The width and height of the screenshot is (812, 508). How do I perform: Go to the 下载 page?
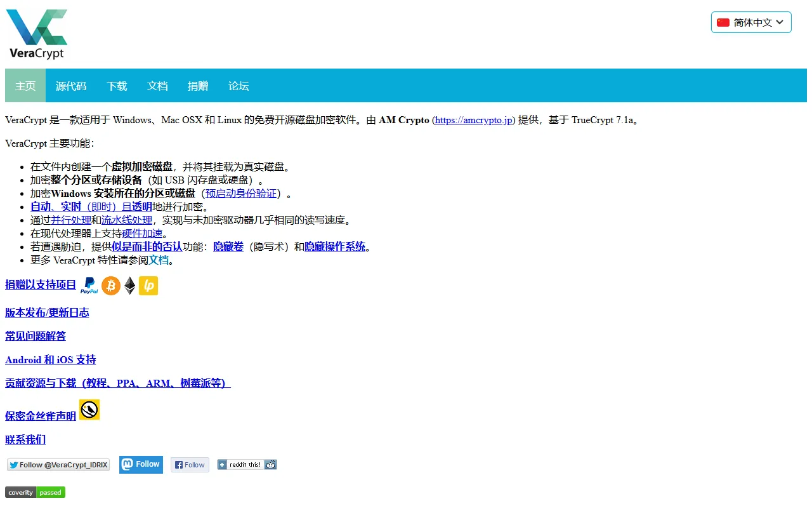click(117, 86)
